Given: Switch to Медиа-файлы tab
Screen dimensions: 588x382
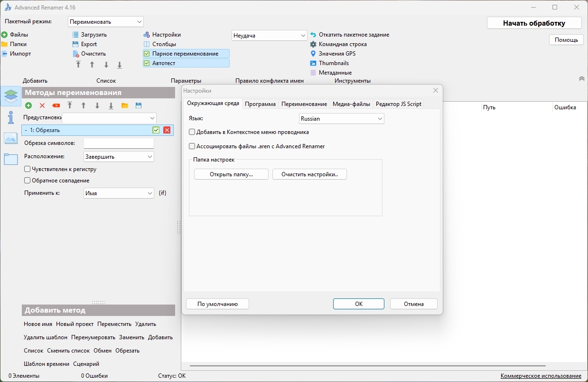Looking at the screenshot, I should point(351,104).
